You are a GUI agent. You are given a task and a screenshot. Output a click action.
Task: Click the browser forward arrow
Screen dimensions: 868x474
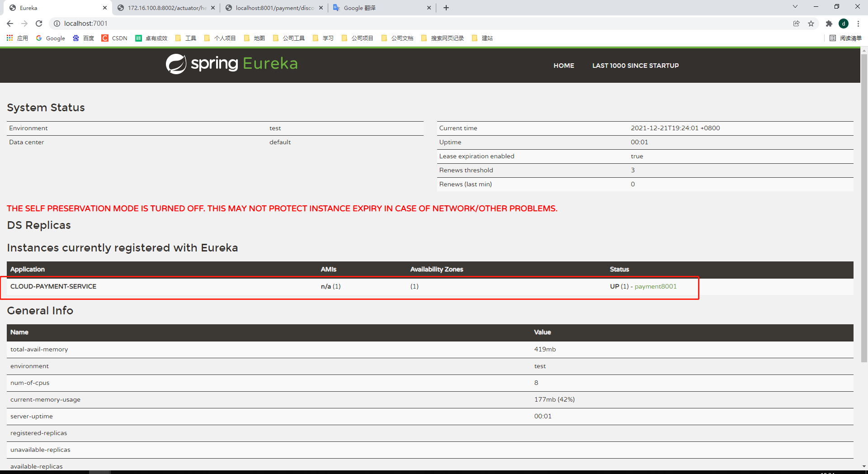[24, 24]
